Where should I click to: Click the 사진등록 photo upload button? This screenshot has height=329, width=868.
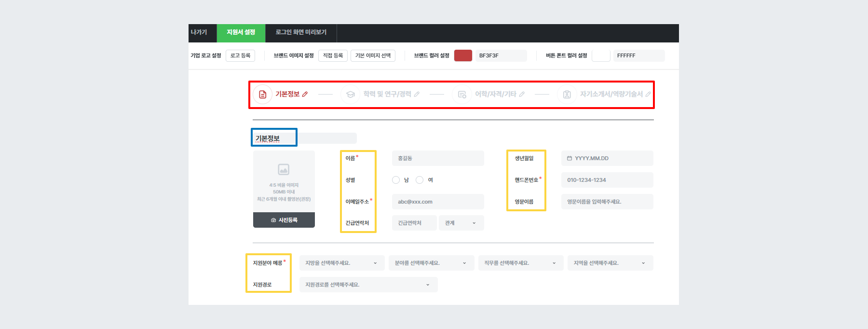[284, 220]
